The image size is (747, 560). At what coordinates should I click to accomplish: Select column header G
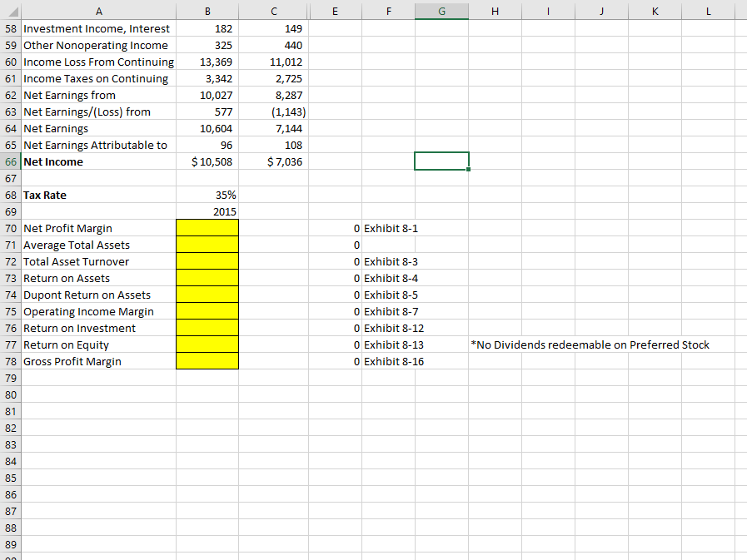441,11
